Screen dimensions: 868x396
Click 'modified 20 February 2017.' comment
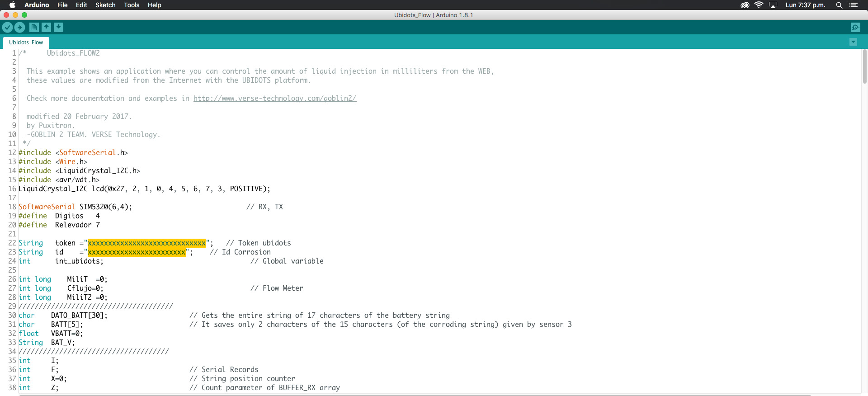point(79,117)
